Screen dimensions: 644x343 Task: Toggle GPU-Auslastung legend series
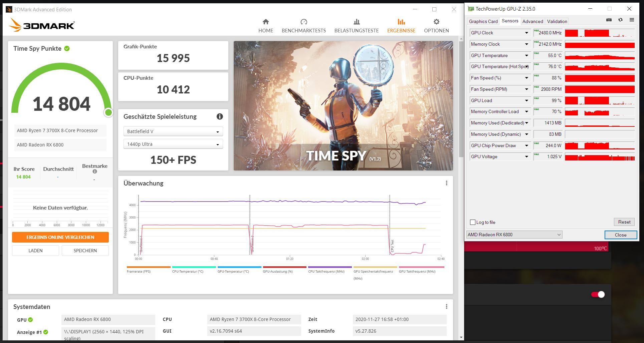284,270
